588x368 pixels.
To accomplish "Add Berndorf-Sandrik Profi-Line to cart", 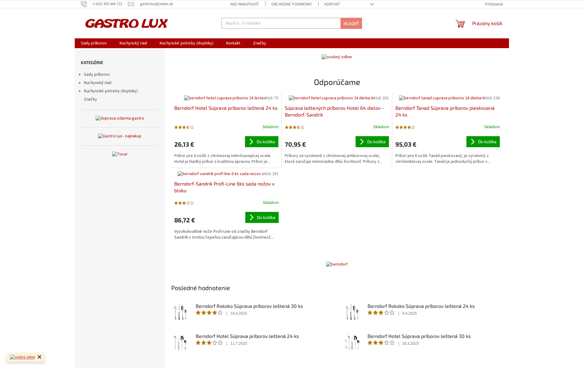I will coord(262,217).
